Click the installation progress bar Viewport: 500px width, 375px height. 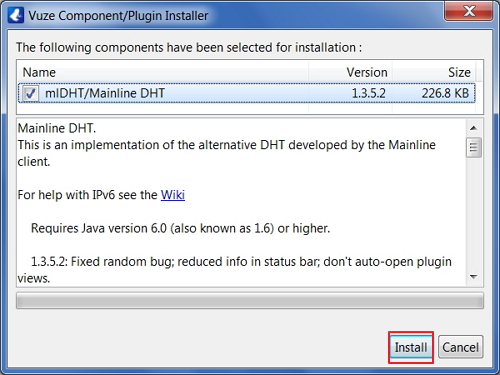coord(250,301)
